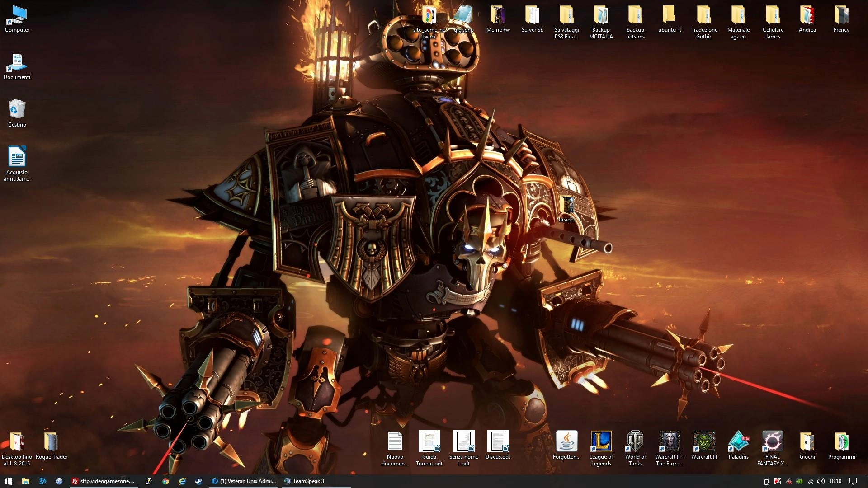Open the Salvataggi PS3 Fina... folder
The width and height of the screenshot is (868, 488).
coord(566,23)
